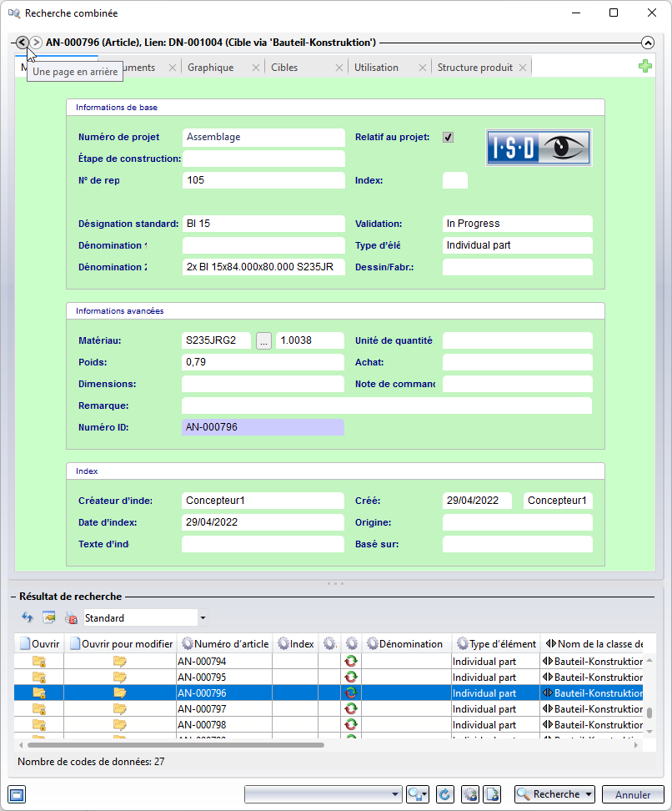Open the empty bottom combo box
This screenshot has width=672, height=811.
(x=323, y=794)
